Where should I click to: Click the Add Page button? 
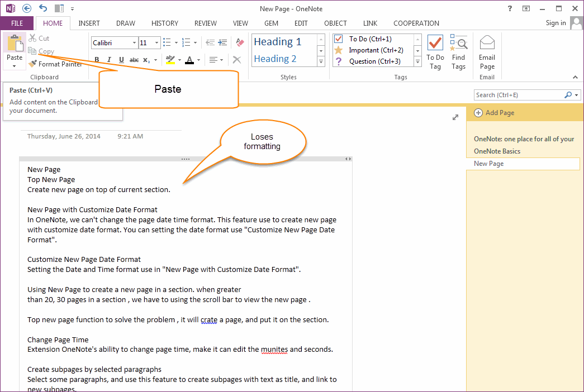(494, 113)
